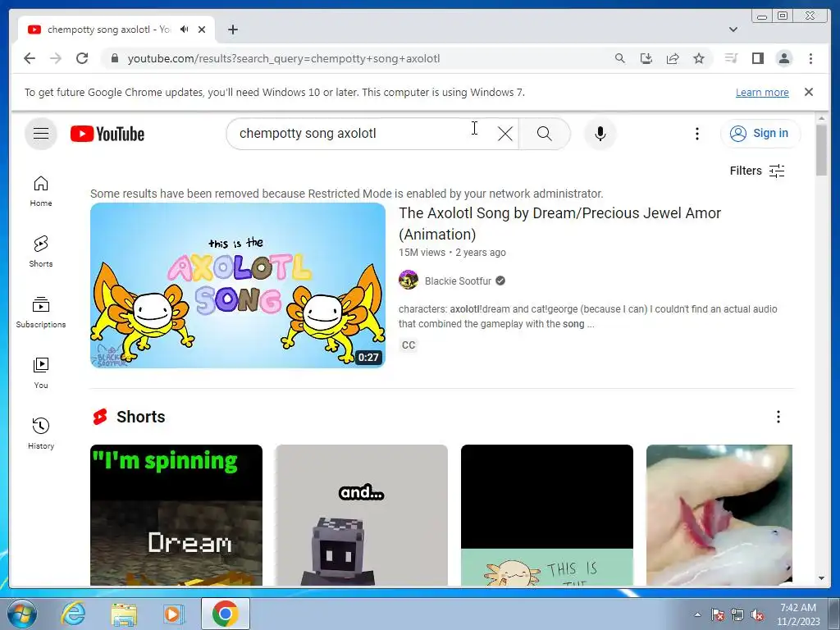Open the Windows Start menu
This screenshot has width=840, height=630.
click(x=21, y=614)
